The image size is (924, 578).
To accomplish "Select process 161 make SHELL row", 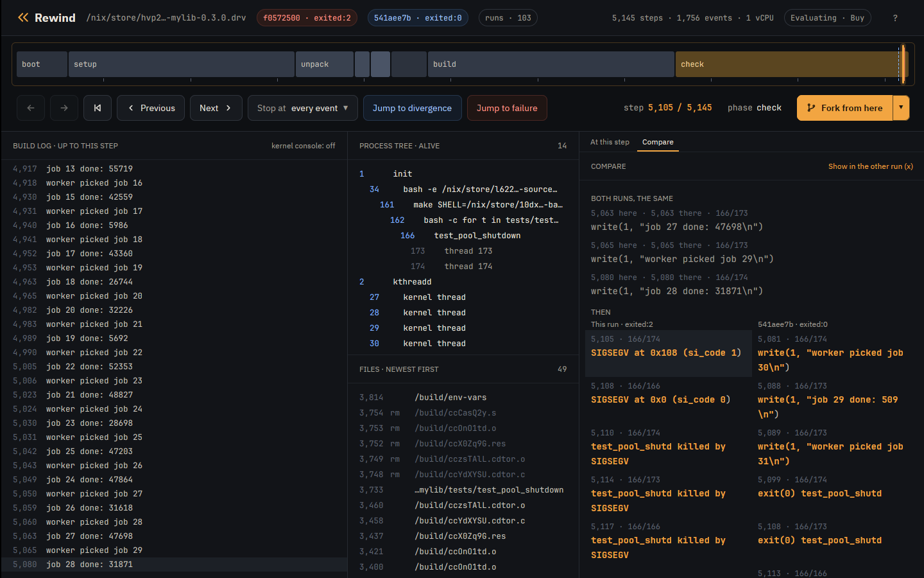I will 463,205.
